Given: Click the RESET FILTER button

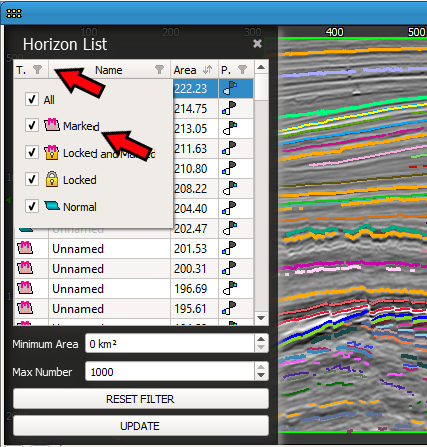Looking at the screenshot, I should coord(141,399).
